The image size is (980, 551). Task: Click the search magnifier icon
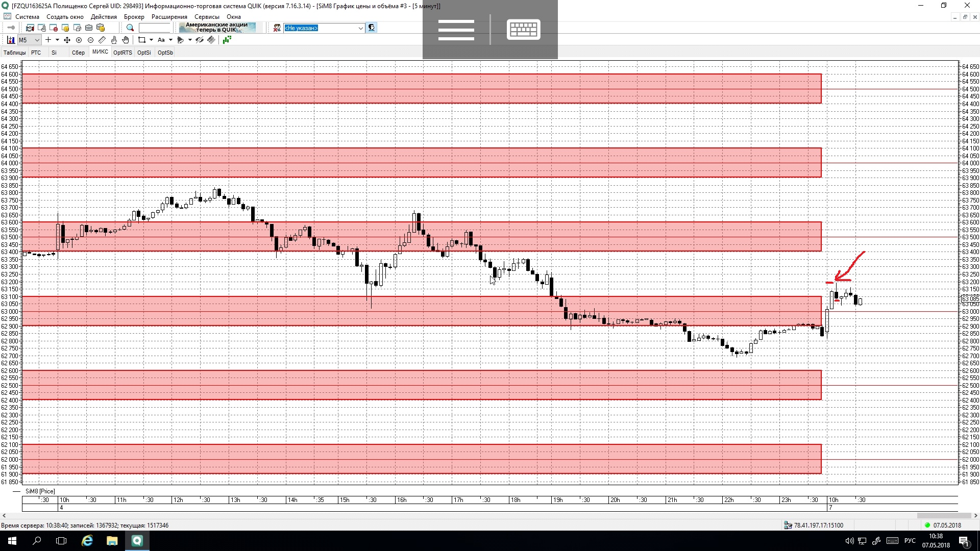click(x=130, y=28)
